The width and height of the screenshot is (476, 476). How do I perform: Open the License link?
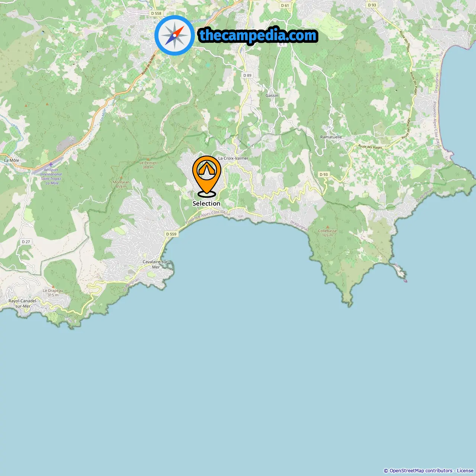tap(465, 471)
